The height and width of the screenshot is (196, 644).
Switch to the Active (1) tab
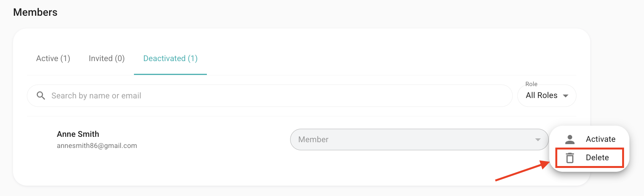click(x=53, y=58)
